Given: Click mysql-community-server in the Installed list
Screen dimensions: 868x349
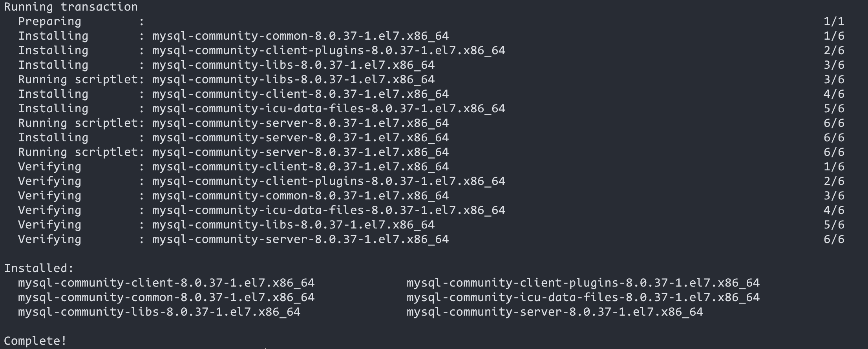Looking at the screenshot, I should click(555, 312).
